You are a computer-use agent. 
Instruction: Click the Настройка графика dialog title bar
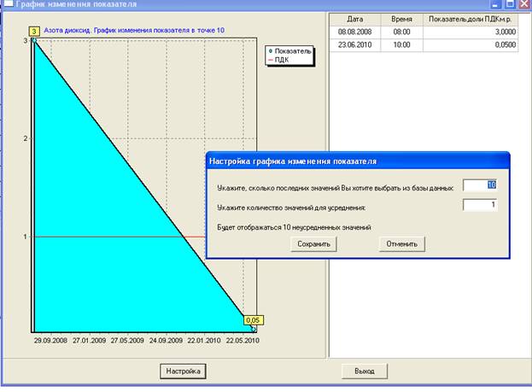(342, 160)
